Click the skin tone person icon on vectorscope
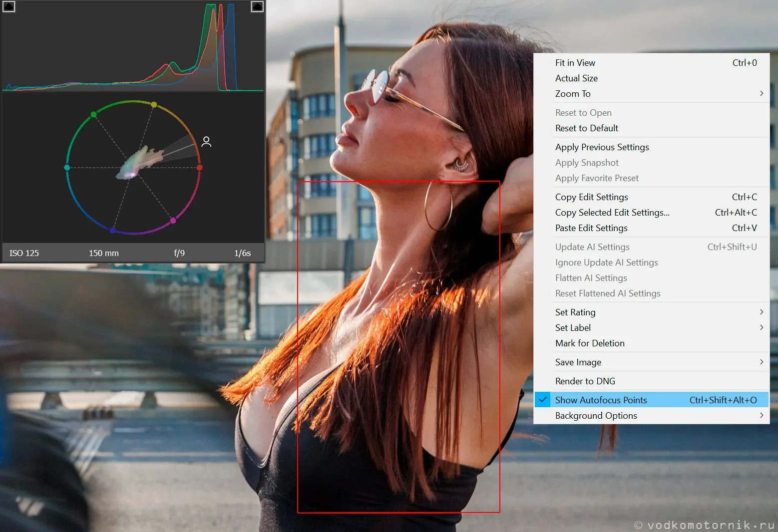The height and width of the screenshot is (532, 778). click(x=206, y=142)
